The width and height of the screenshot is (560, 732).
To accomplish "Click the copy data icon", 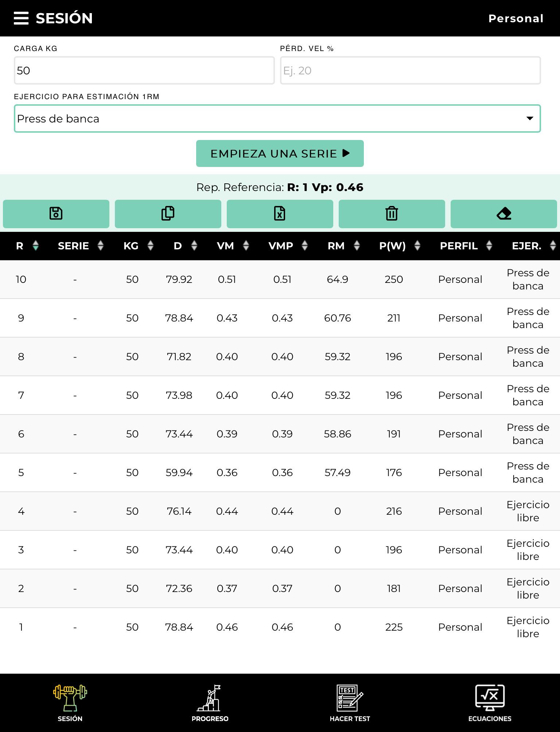I will coord(168,214).
